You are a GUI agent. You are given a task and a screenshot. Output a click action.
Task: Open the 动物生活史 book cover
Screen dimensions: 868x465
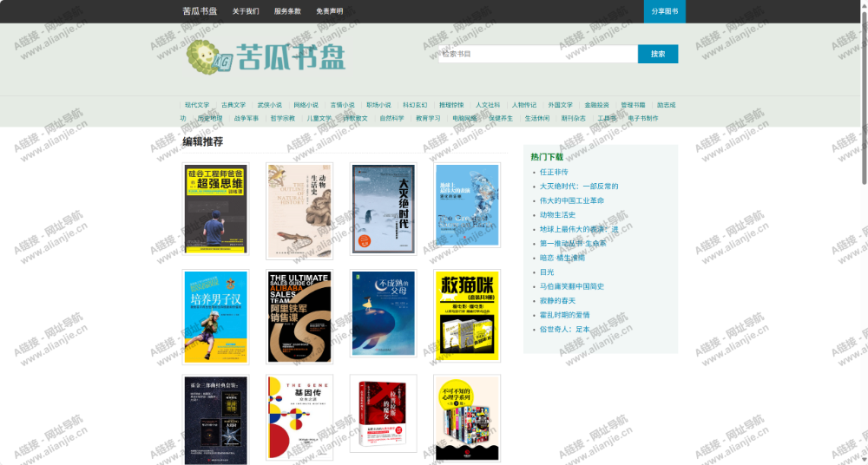coord(299,211)
